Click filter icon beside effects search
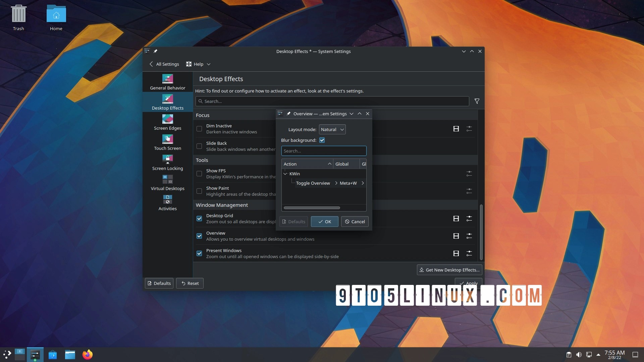 point(477,101)
